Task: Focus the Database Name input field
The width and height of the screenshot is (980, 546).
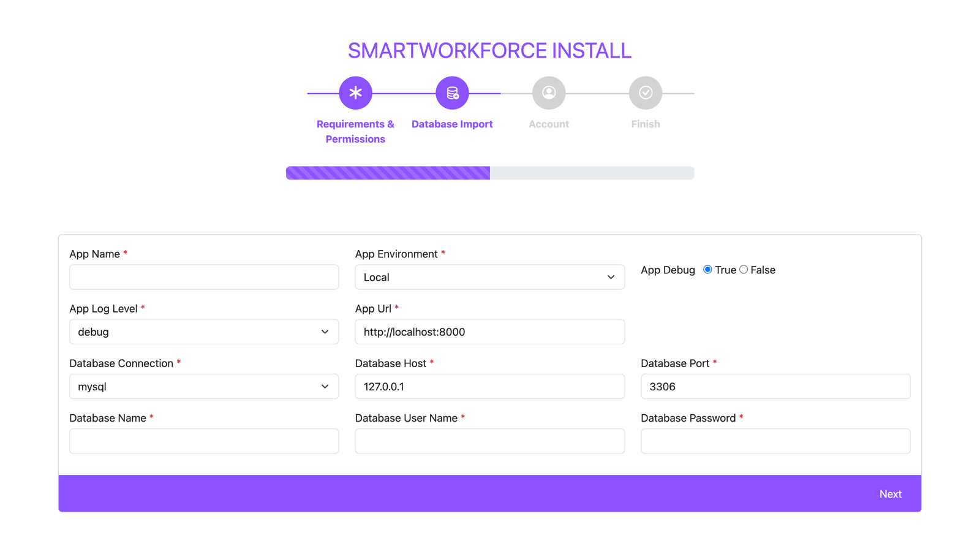Action: point(203,441)
